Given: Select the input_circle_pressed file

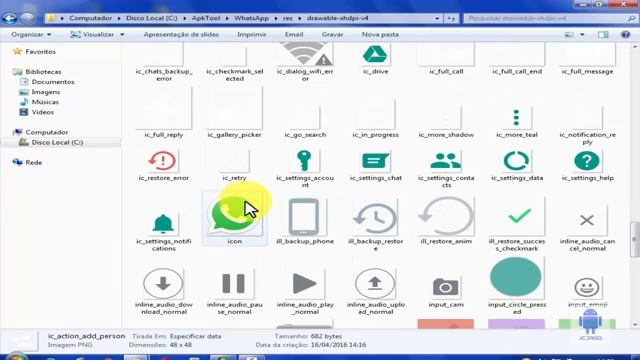Looking at the screenshot, I should click(516, 277).
